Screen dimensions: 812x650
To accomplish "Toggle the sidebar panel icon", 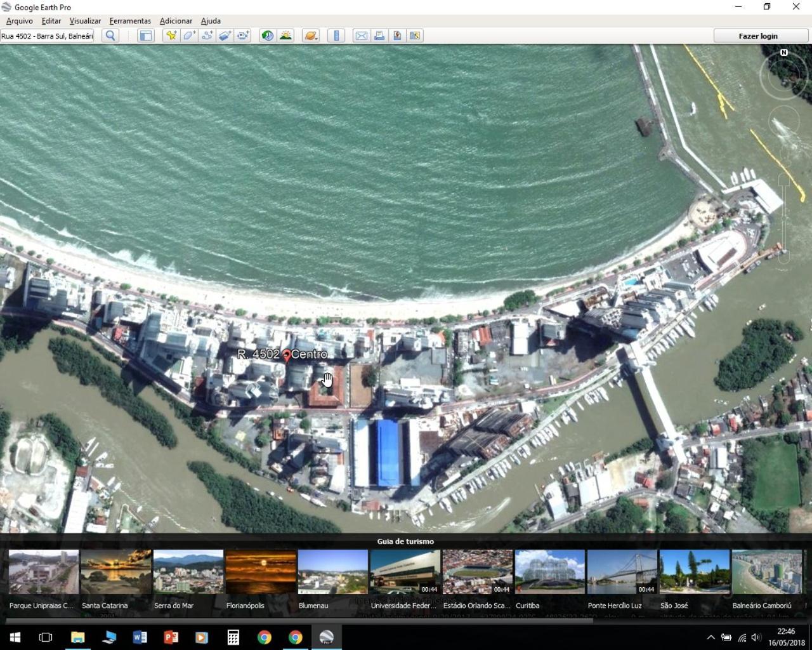I will click(x=146, y=36).
